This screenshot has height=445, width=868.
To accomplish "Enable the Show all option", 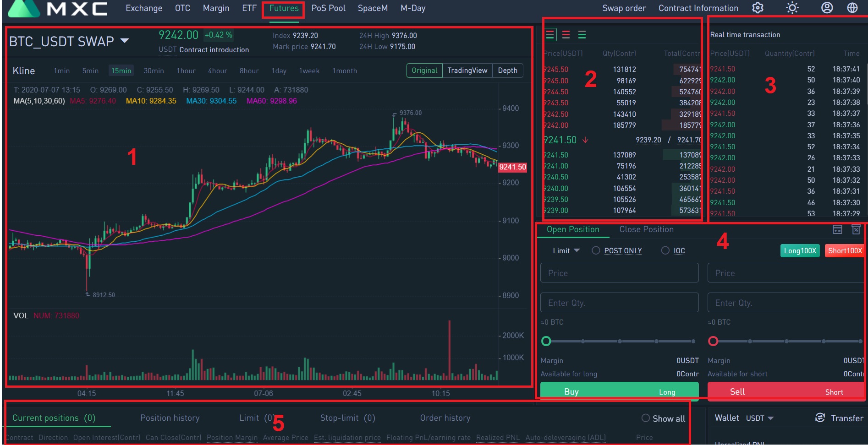I will (x=645, y=418).
